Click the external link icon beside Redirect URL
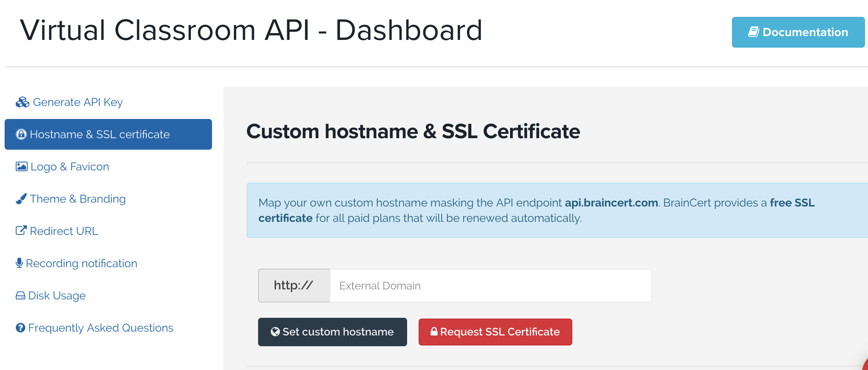 (x=21, y=231)
